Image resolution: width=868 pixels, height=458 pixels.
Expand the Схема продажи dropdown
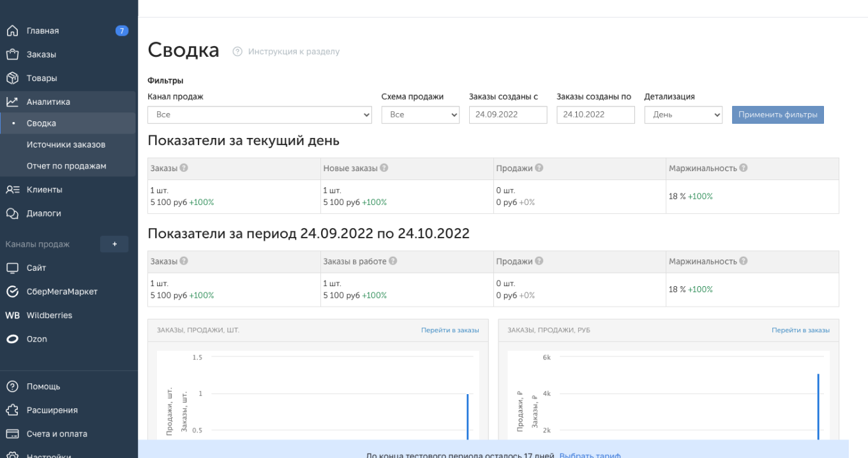[420, 114]
